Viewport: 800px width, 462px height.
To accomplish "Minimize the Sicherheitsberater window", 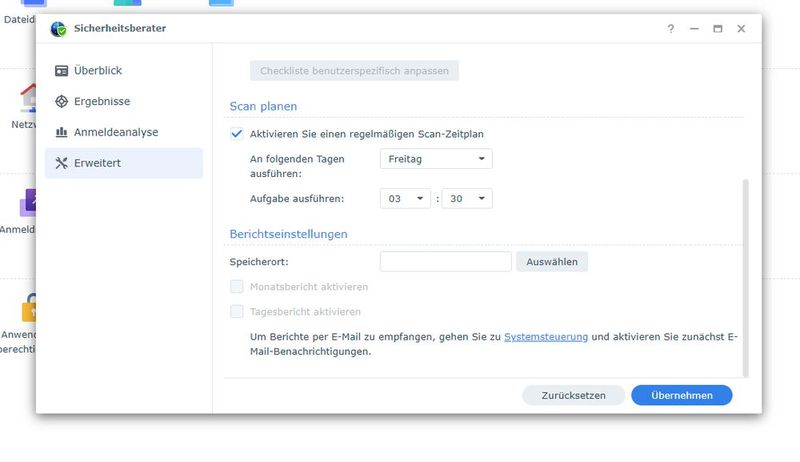I will [x=694, y=29].
